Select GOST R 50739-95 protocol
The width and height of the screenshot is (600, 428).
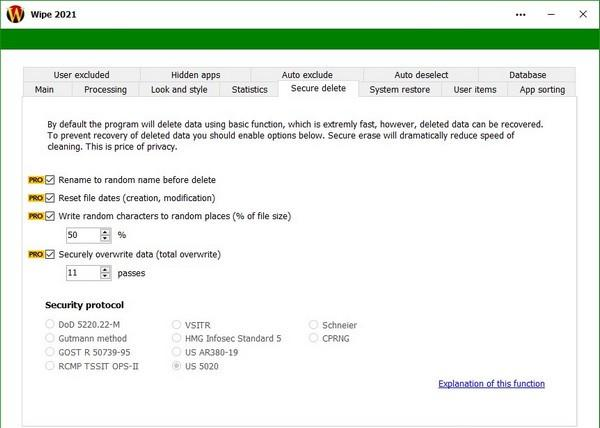click(50, 352)
